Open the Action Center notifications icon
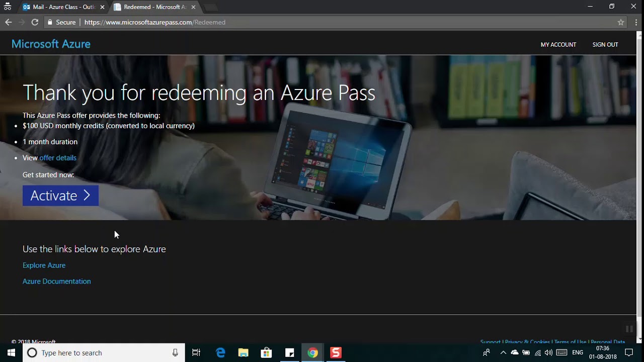 pyautogui.click(x=629, y=353)
